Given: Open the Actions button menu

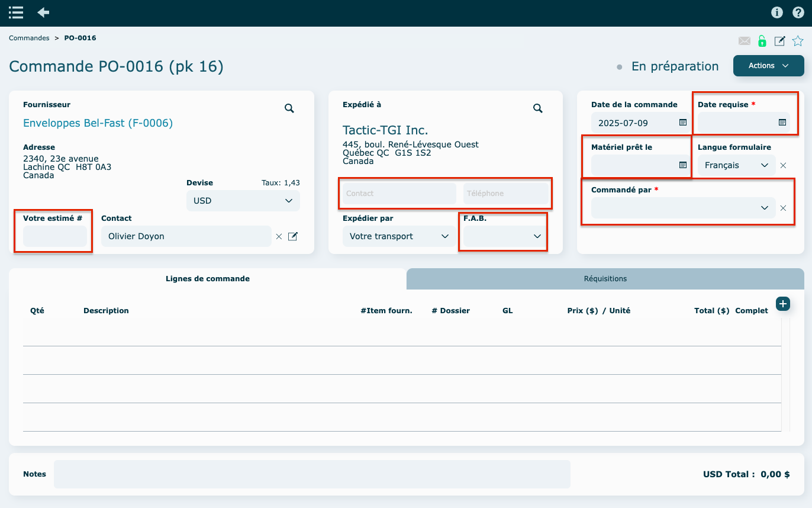Looking at the screenshot, I should pos(768,66).
